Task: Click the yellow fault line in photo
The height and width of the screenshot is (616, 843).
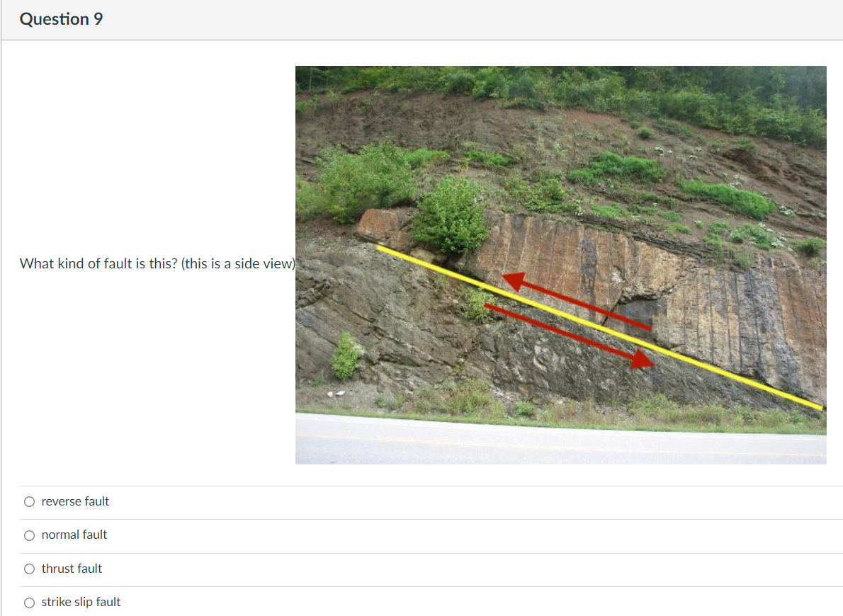Action: click(599, 327)
